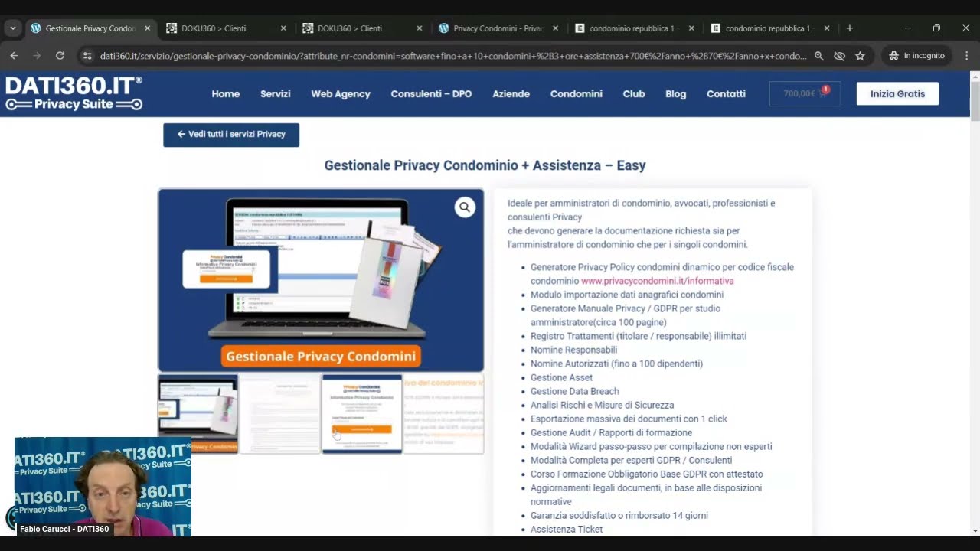Click the In incognito indicator
Viewport: 980px width, 551px height.
tap(916, 56)
